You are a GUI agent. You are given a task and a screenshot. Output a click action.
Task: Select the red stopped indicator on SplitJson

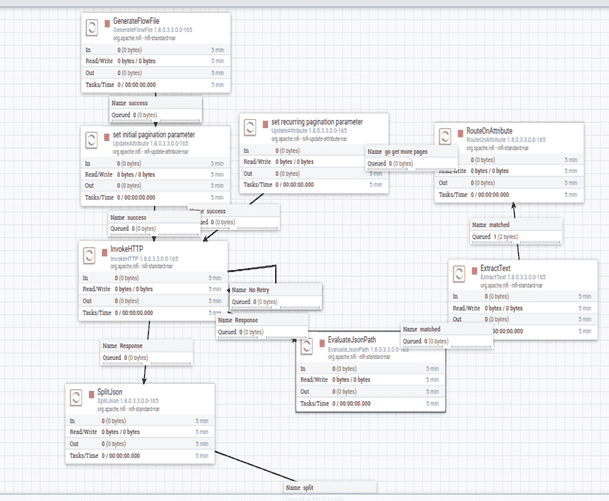(x=92, y=391)
